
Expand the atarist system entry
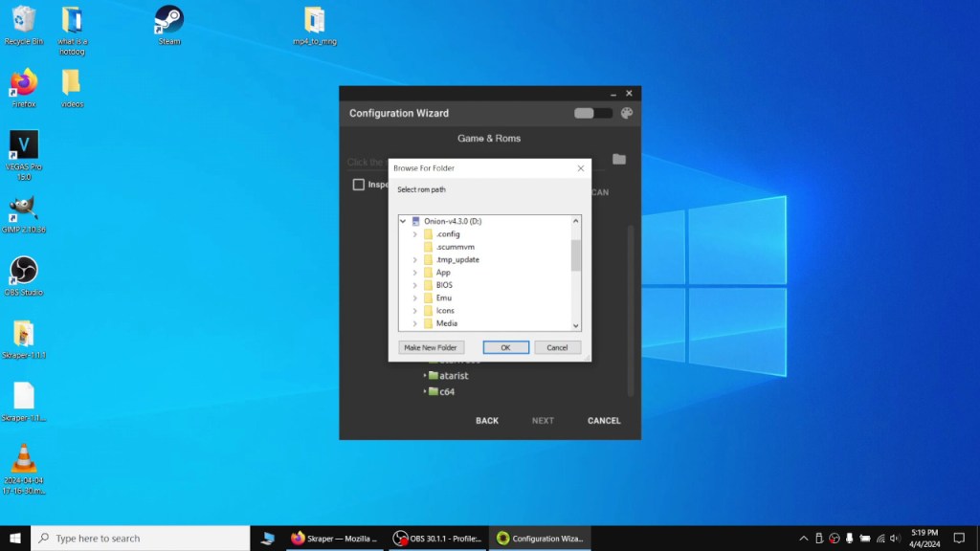(427, 375)
